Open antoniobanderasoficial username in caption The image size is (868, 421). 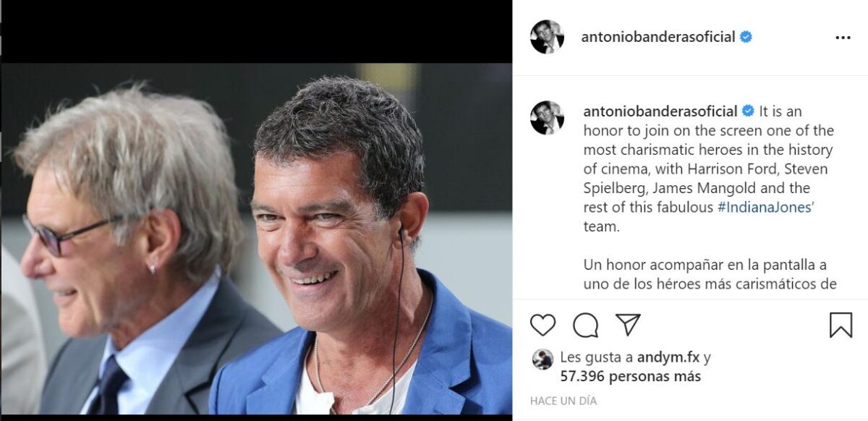click(660, 111)
